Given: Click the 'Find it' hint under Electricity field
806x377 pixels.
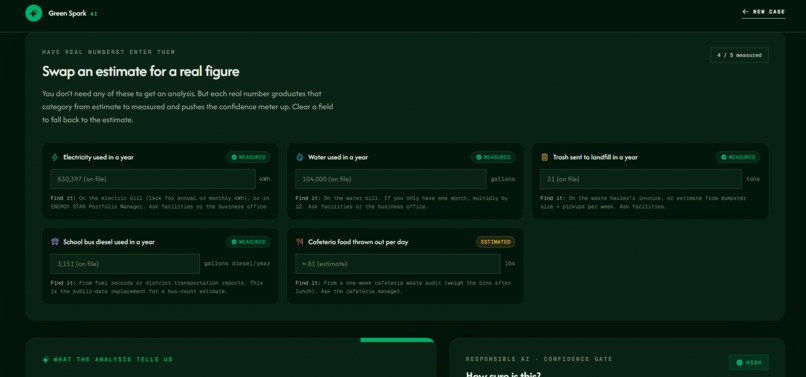Looking at the screenshot, I should [x=160, y=202].
